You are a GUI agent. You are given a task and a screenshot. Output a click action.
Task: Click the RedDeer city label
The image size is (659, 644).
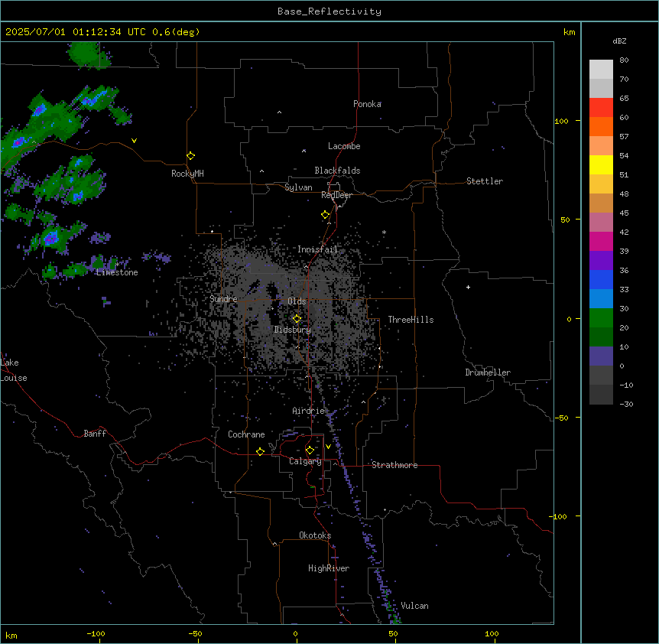[336, 195]
